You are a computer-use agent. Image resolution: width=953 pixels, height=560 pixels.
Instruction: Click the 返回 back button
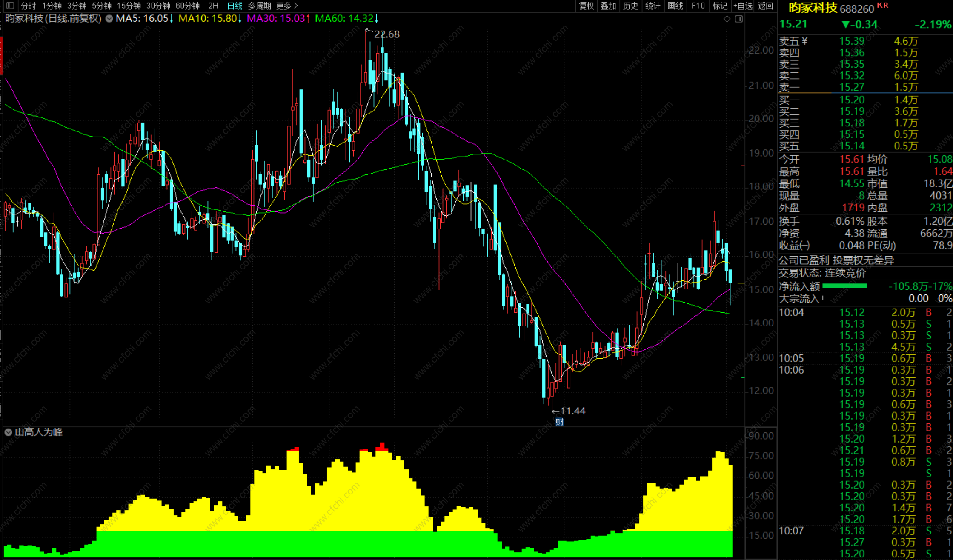click(765, 6)
